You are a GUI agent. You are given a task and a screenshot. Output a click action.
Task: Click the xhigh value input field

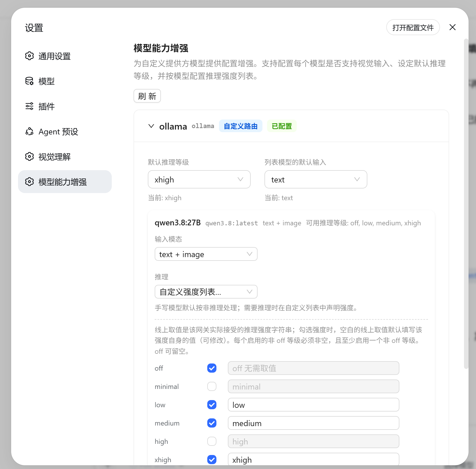click(x=314, y=459)
